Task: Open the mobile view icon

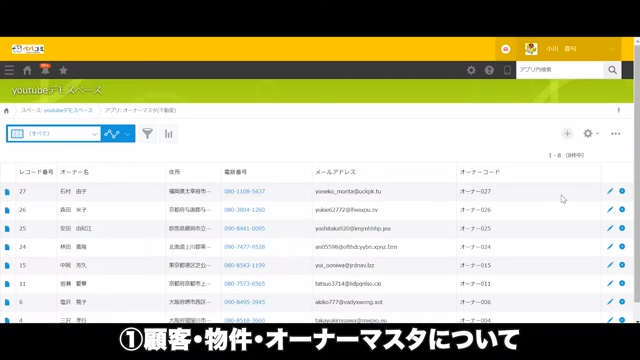Action: [x=507, y=70]
